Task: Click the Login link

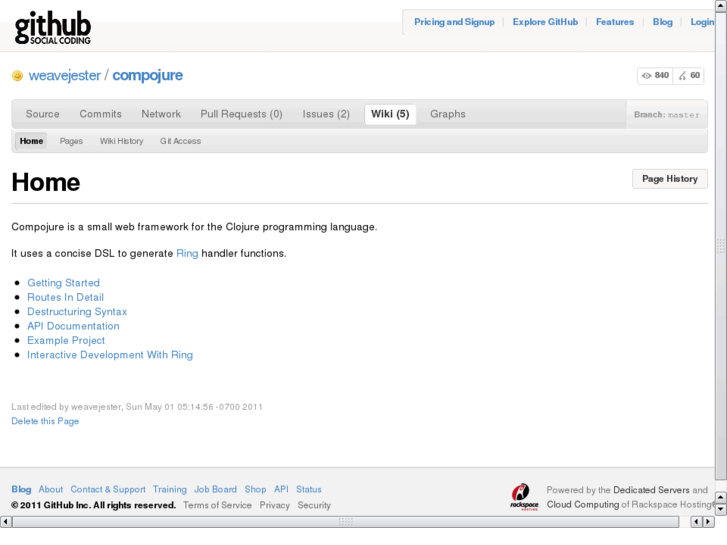Action: click(702, 22)
